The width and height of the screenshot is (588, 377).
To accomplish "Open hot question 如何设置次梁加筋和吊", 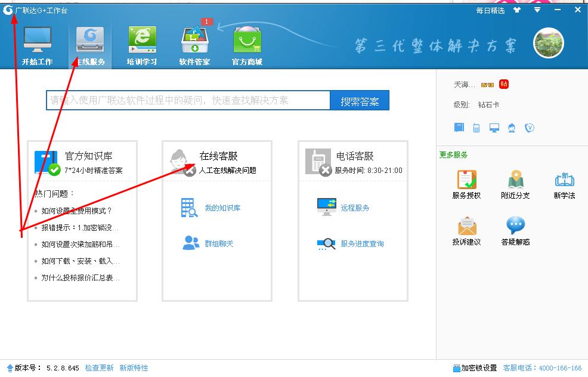I will (x=81, y=244).
